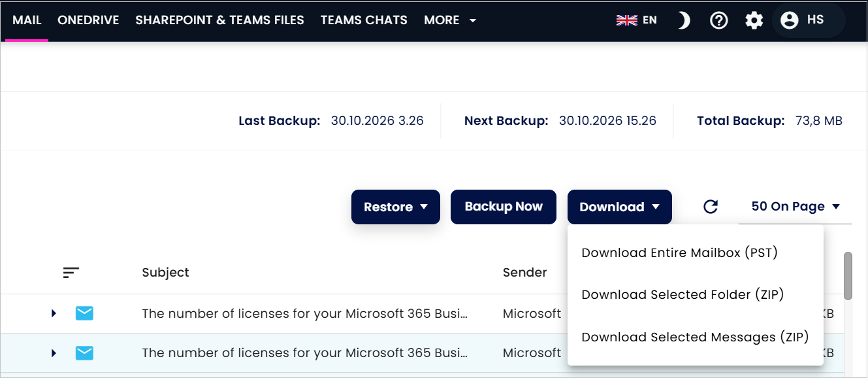Switch to the ONEDRIVE tab
Screen dimensions: 868x378
pyautogui.click(x=88, y=20)
